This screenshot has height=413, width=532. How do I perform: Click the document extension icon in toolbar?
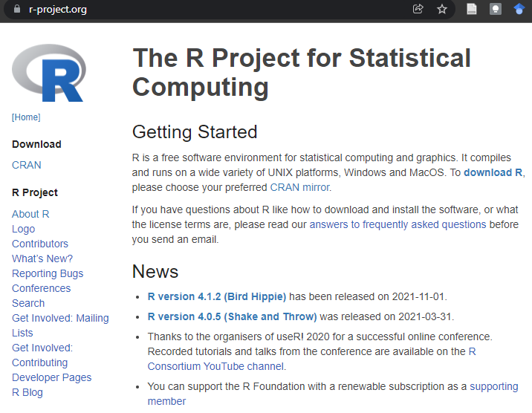471,9
